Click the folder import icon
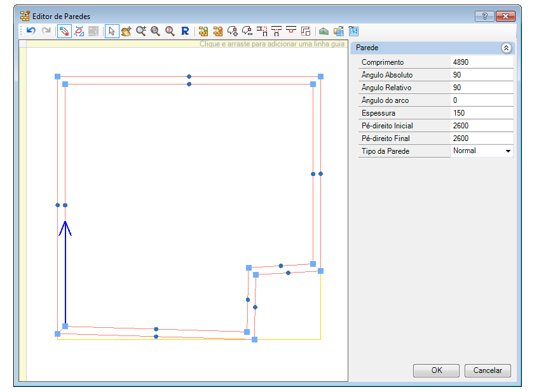Viewport: 546px width, 392px height. click(x=339, y=31)
